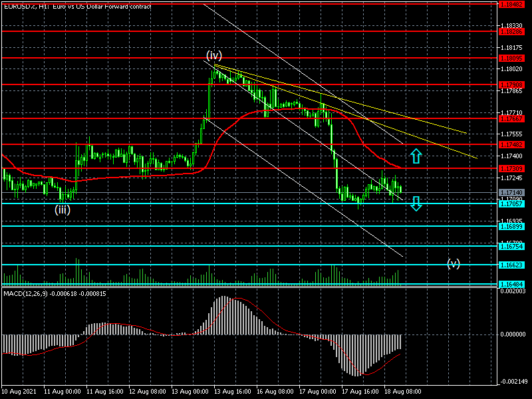Click the 1.17865 price scale value
532x399 pixels.
[x=511, y=90]
